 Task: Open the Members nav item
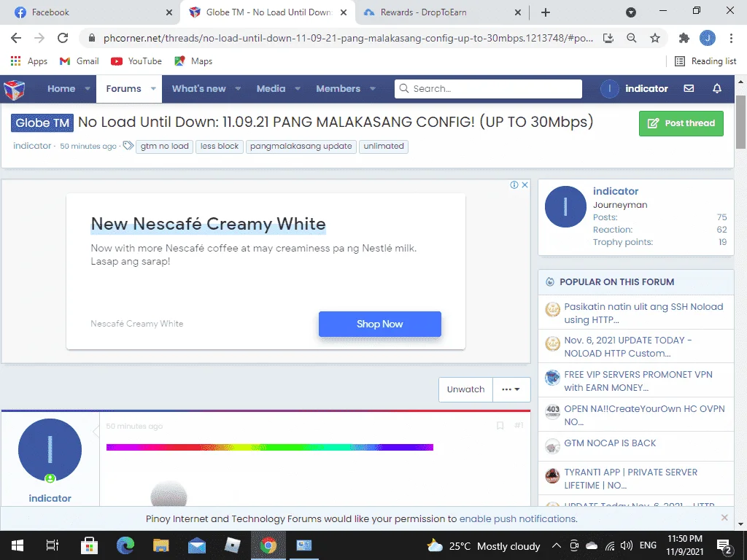point(338,88)
